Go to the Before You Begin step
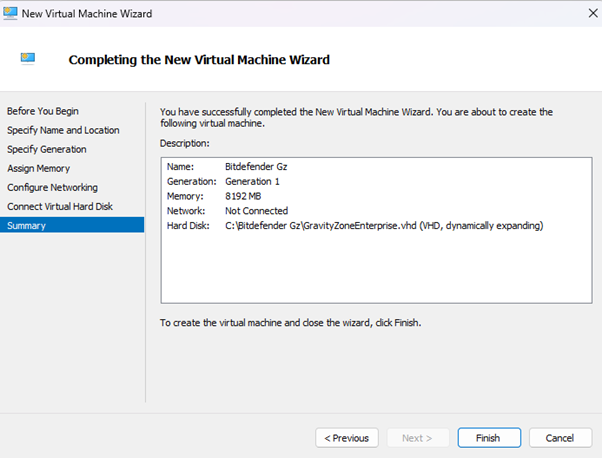Screen dimensions: 602x458 (x=43, y=111)
